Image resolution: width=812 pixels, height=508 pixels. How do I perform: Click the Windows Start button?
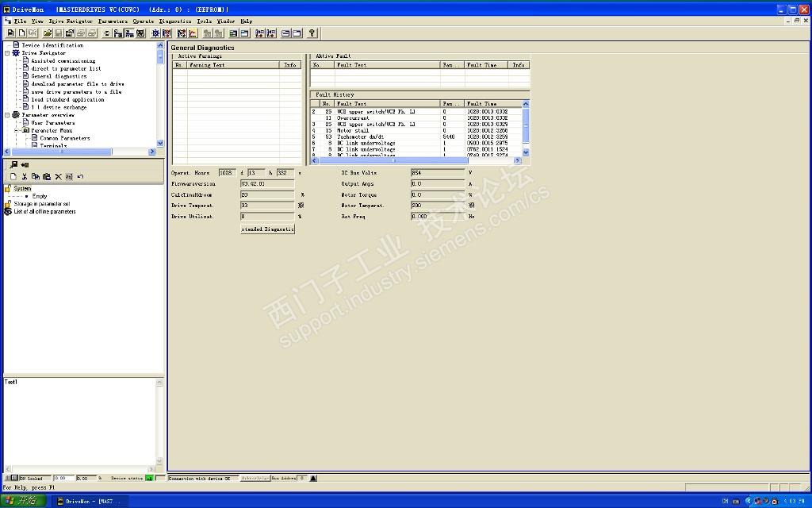click(23, 501)
